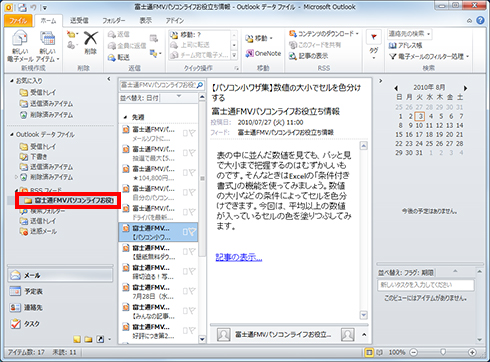Click the メール mail navigation button

click(60, 275)
